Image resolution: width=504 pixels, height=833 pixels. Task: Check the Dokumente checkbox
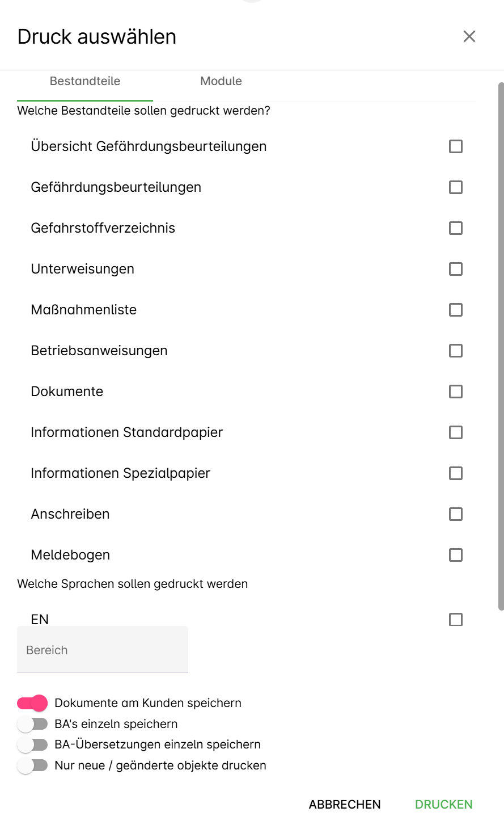(455, 392)
